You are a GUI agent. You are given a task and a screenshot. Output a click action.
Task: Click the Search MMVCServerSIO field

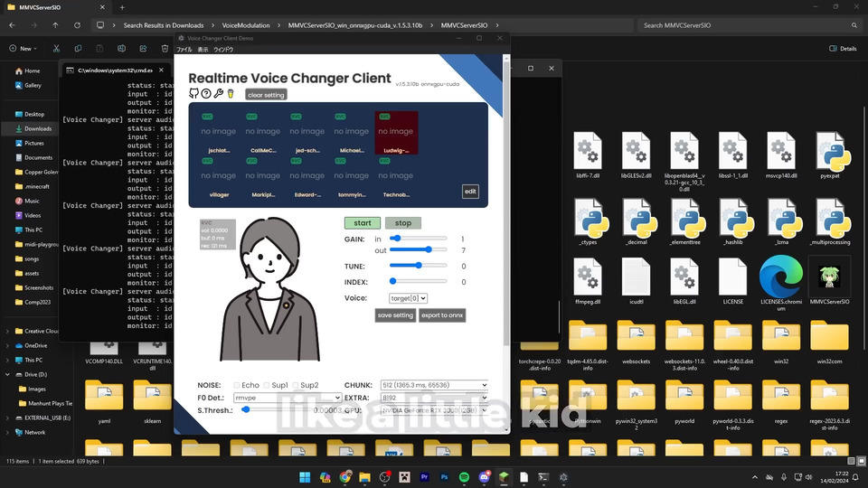click(x=749, y=25)
